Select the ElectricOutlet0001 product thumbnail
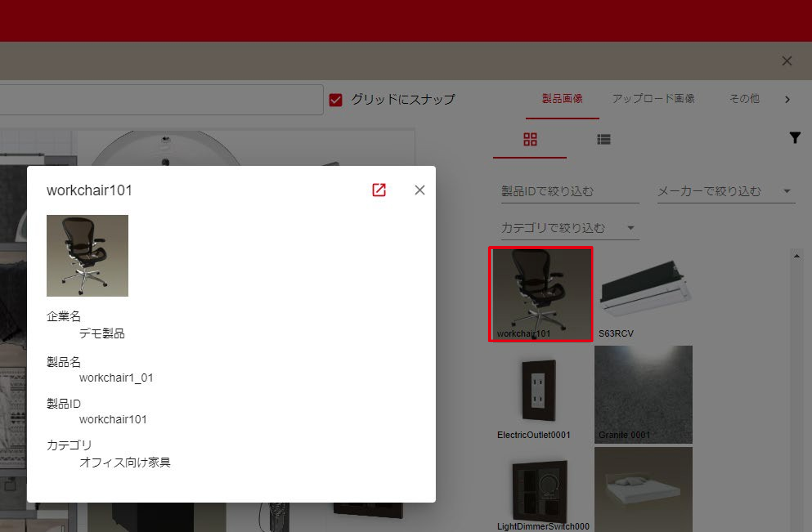The image size is (812, 532). (x=541, y=395)
